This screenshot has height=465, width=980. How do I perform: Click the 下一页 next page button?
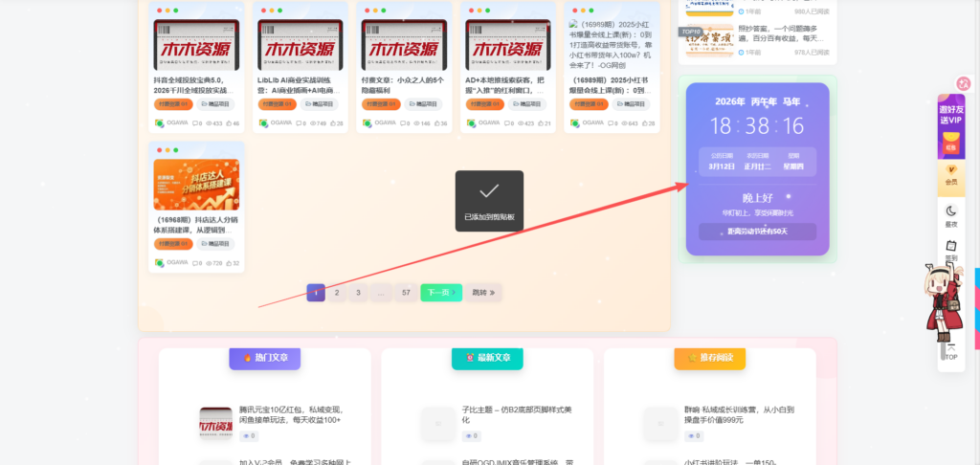tap(440, 293)
